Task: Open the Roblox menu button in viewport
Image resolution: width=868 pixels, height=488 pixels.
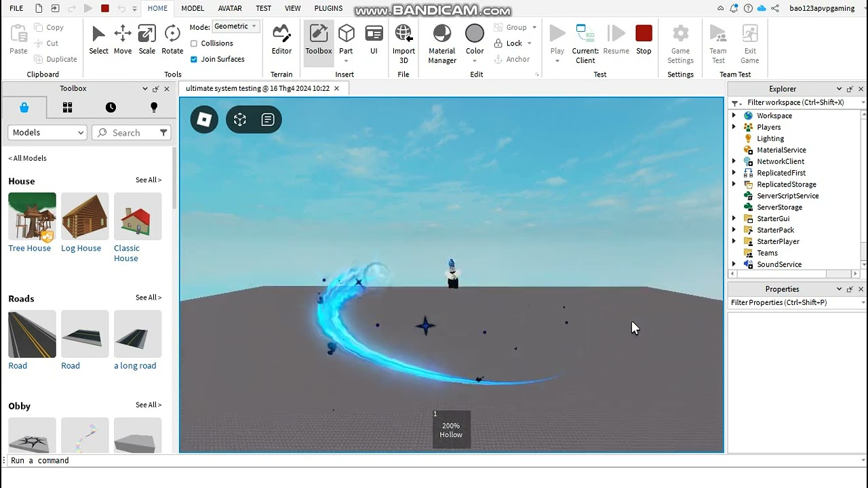Action: coord(204,120)
